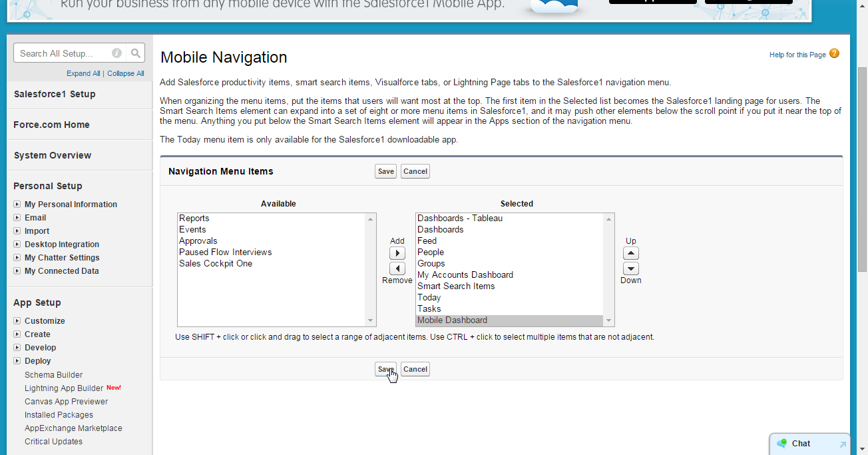Click the Up arrow to reorder menu items

(630, 253)
